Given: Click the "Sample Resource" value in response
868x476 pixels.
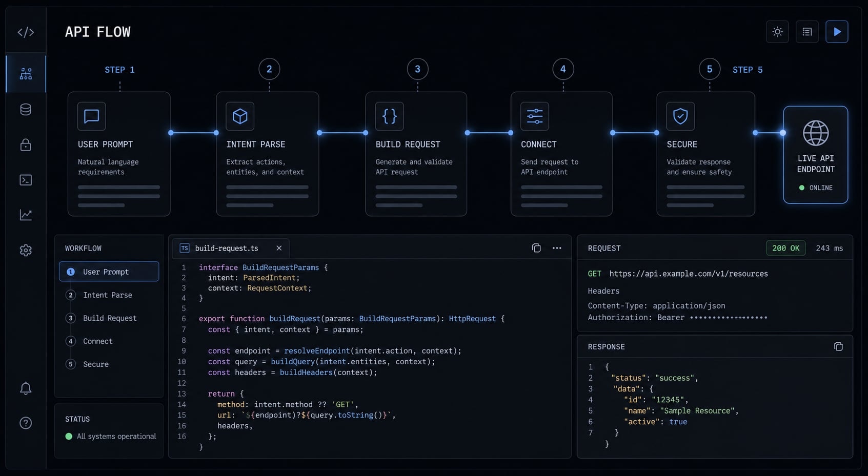Looking at the screenshot, I should tap(698, 411).
